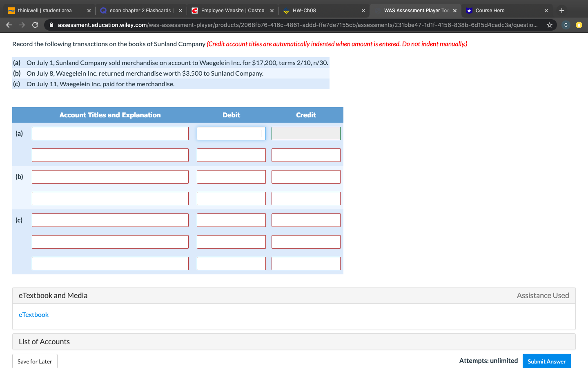Expand the List of Accounts section
This screenshot has height=368, width=588.
click(x=44, y=341)
